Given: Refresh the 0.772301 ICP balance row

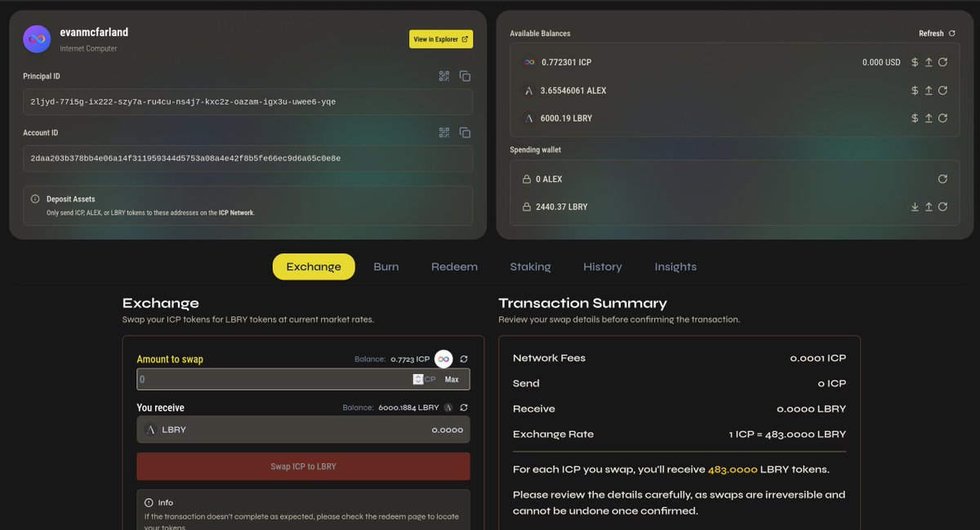Looking at the screenshot, I should (x=942, y=62).
